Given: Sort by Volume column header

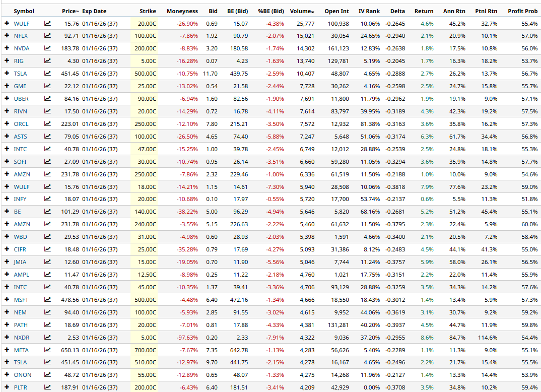Looking at the screenshot, I should pos(302,11).
